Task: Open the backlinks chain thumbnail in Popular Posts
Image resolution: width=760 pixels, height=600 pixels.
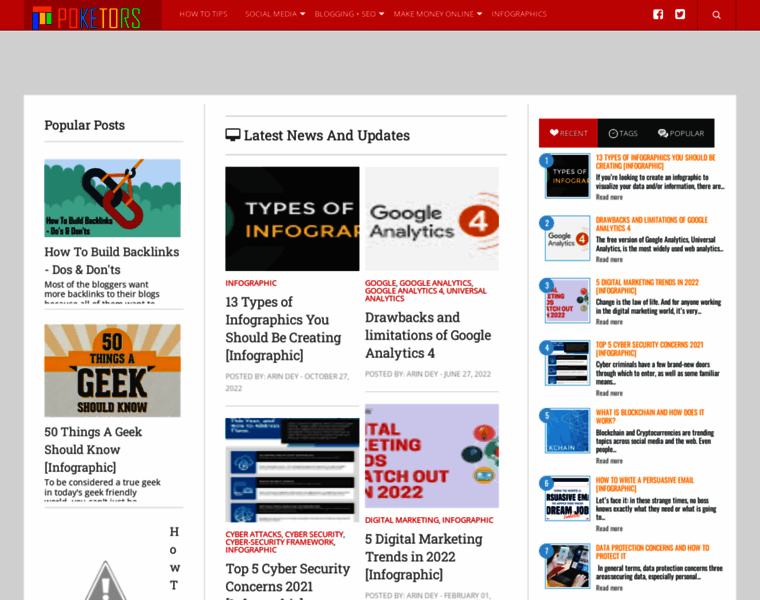Action: tap(112, 198)
